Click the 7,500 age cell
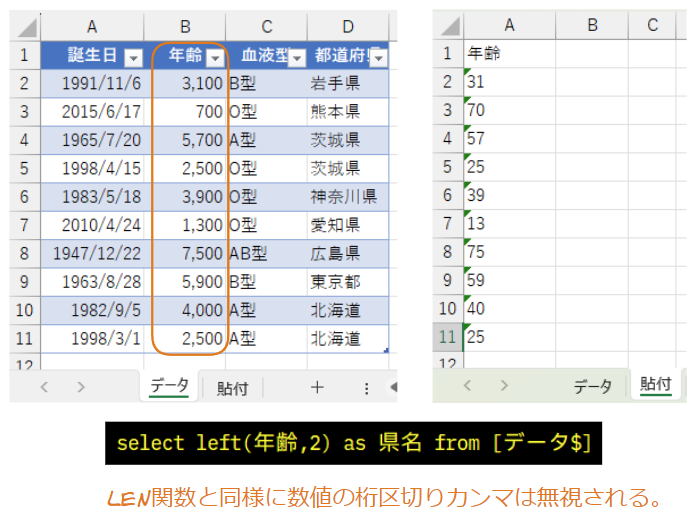Screen dimensions: 692x518 coord(185,254)
